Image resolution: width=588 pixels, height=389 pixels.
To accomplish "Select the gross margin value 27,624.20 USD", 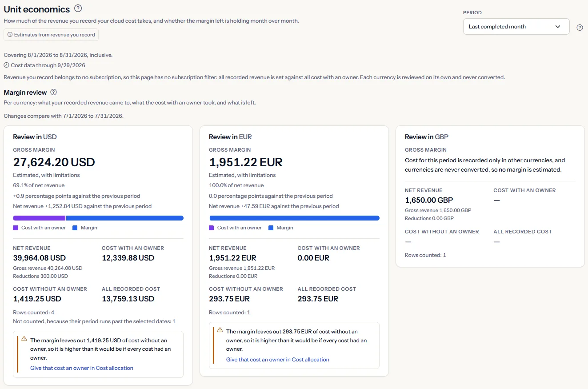I will (x=54, y=162).
